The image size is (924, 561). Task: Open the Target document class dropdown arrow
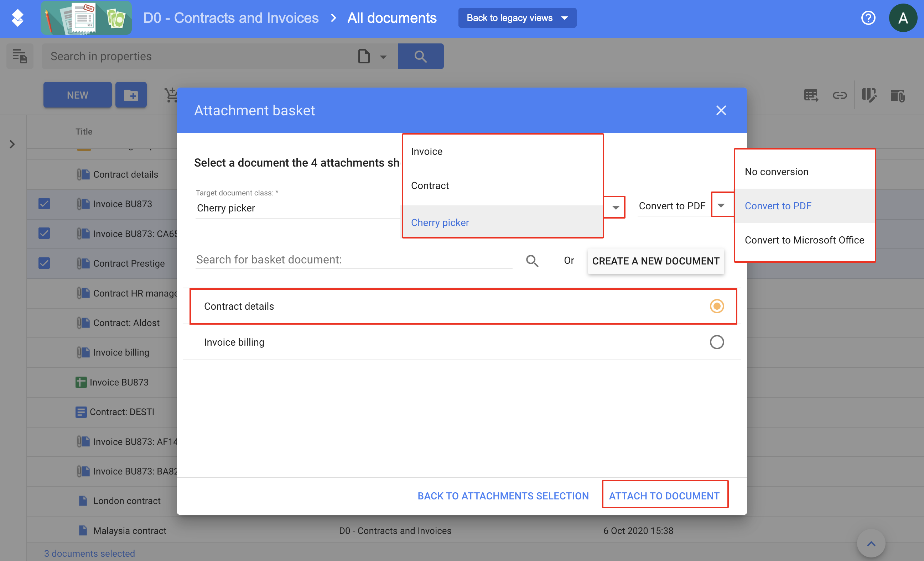point(616,207)
